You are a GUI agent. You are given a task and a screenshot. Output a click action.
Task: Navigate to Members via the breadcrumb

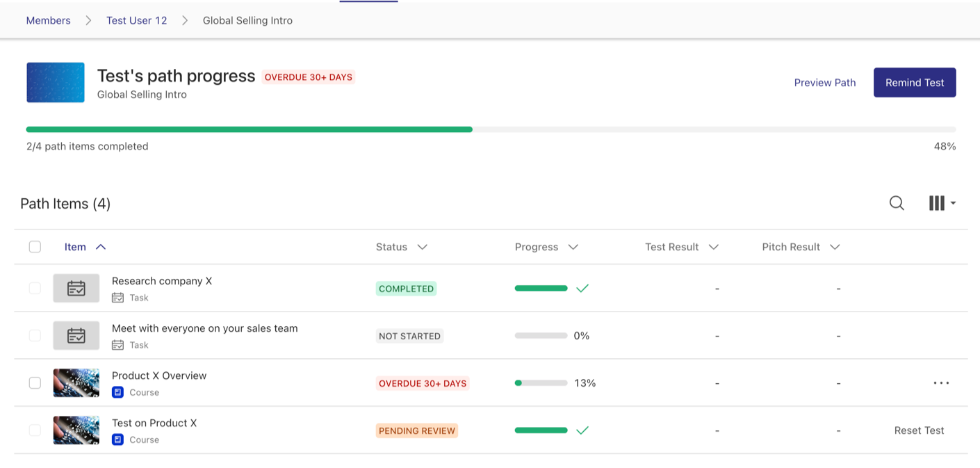click(47, 20)
